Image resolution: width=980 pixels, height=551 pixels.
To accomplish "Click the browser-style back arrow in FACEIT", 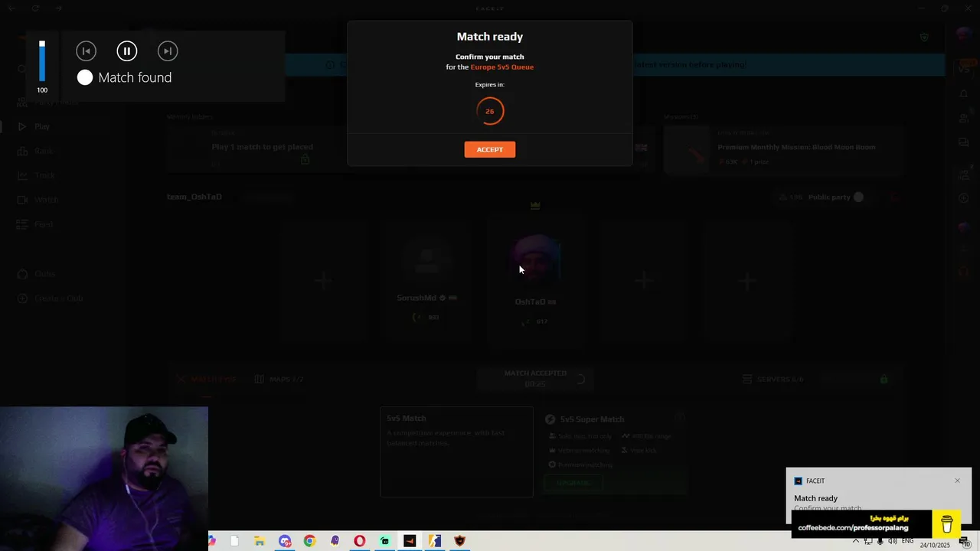I will tap(12, 8).
